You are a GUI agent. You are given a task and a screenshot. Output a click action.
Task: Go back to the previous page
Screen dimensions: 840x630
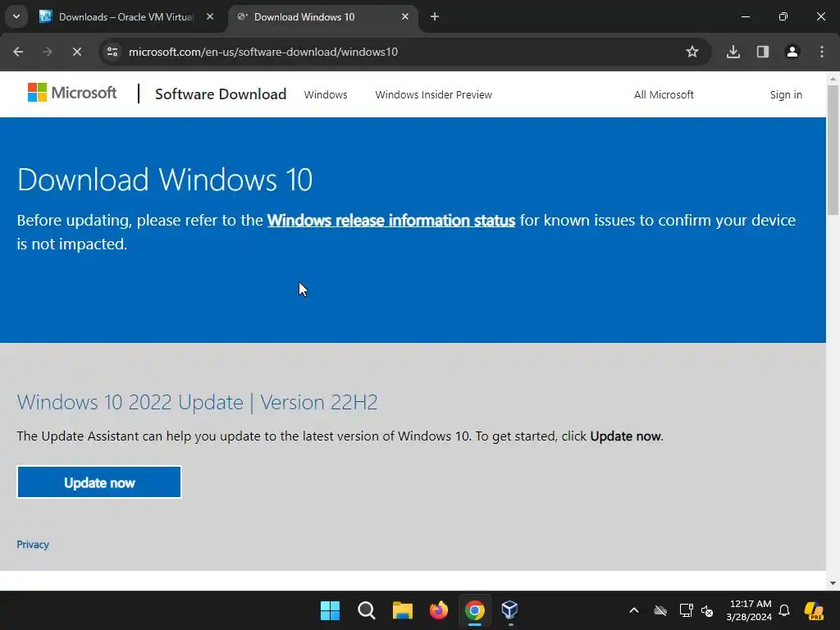(x=18, y=52)
